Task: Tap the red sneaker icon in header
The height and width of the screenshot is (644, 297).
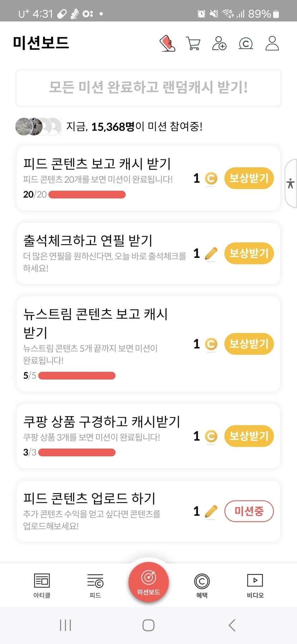Action: (x=167, y=43)
